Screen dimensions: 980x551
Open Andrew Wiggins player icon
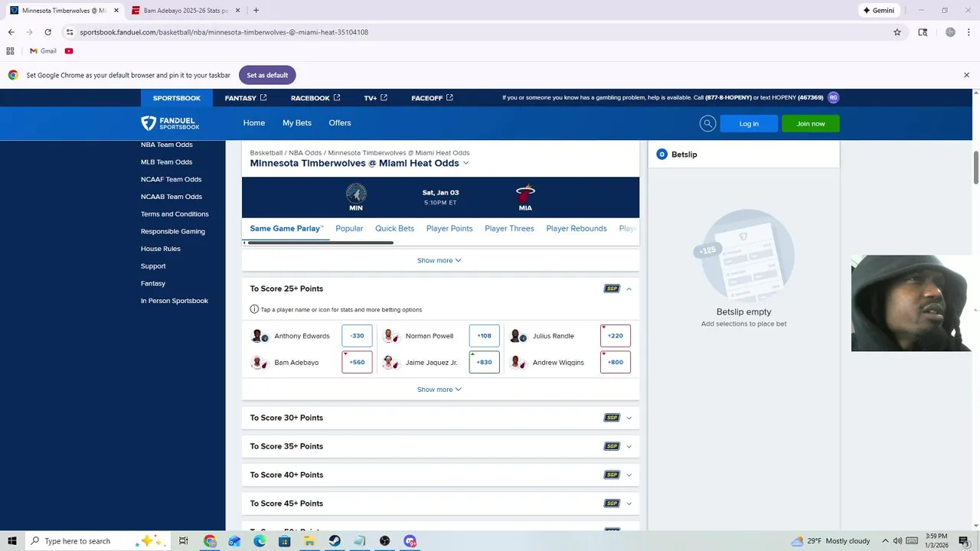(517, 363)
